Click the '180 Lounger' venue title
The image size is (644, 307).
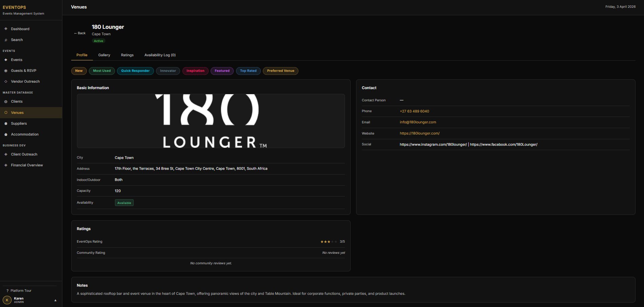pos(108,27)
